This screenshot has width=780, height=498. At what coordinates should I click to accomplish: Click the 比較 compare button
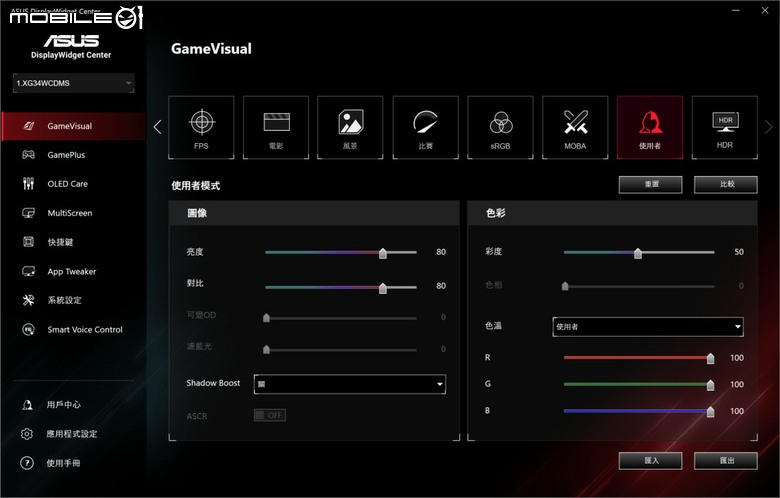[x=726, y=185]
